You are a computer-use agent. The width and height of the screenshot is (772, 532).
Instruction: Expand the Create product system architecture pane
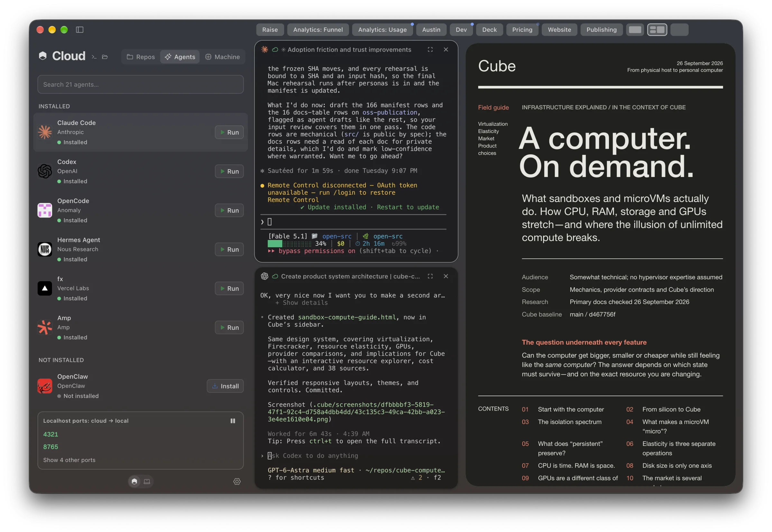click(x=430, y=276)
